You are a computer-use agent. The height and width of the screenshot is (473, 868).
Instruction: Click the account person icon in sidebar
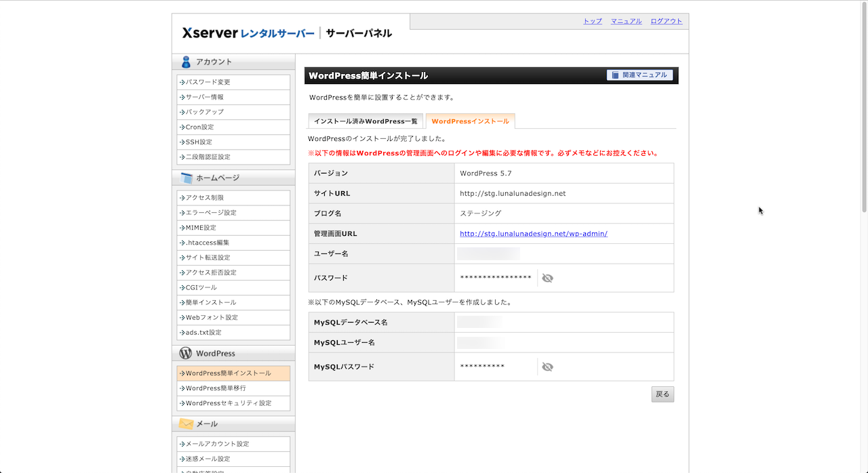pyautogui.click(x=186, y=62)
